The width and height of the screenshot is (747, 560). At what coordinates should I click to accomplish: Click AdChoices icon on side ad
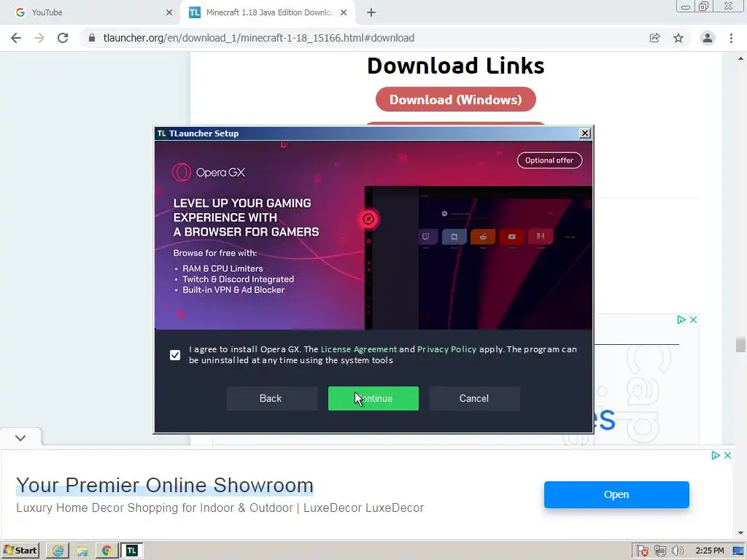(x=681, y=319)
